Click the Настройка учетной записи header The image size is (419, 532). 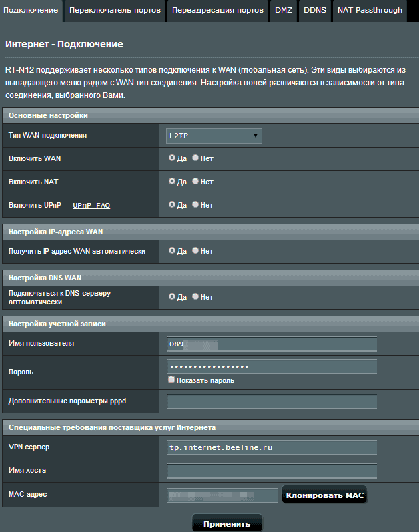211,324
